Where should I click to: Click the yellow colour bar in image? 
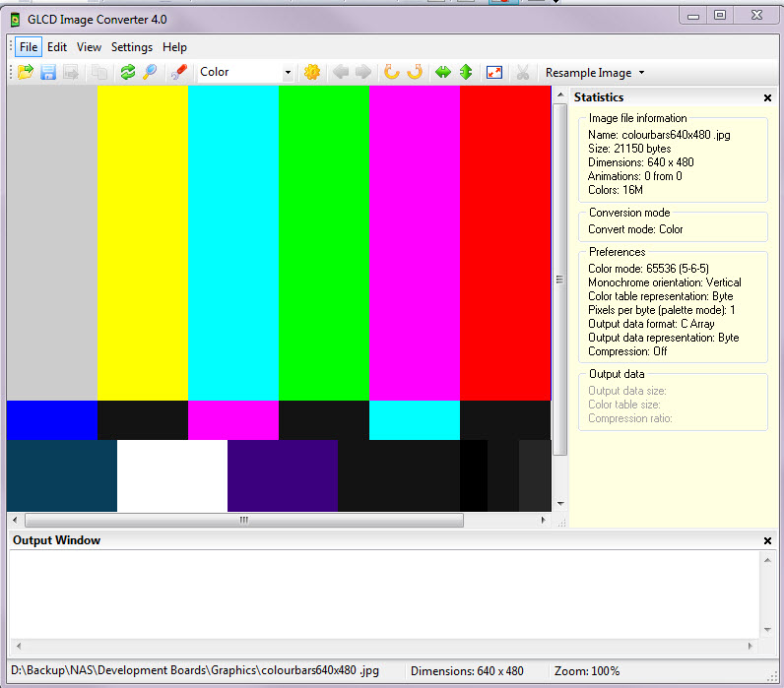[143, 241]
